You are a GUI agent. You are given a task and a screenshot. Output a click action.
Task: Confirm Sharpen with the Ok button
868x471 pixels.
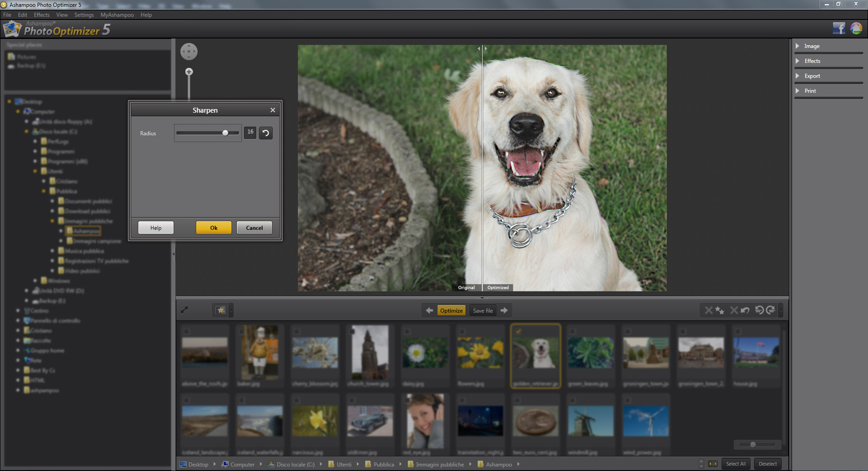214,228
